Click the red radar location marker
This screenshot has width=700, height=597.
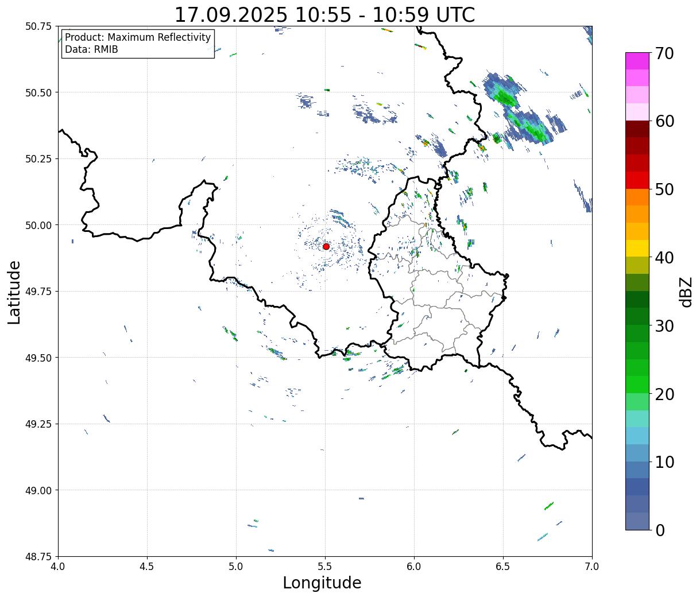(x=326, y=246)
